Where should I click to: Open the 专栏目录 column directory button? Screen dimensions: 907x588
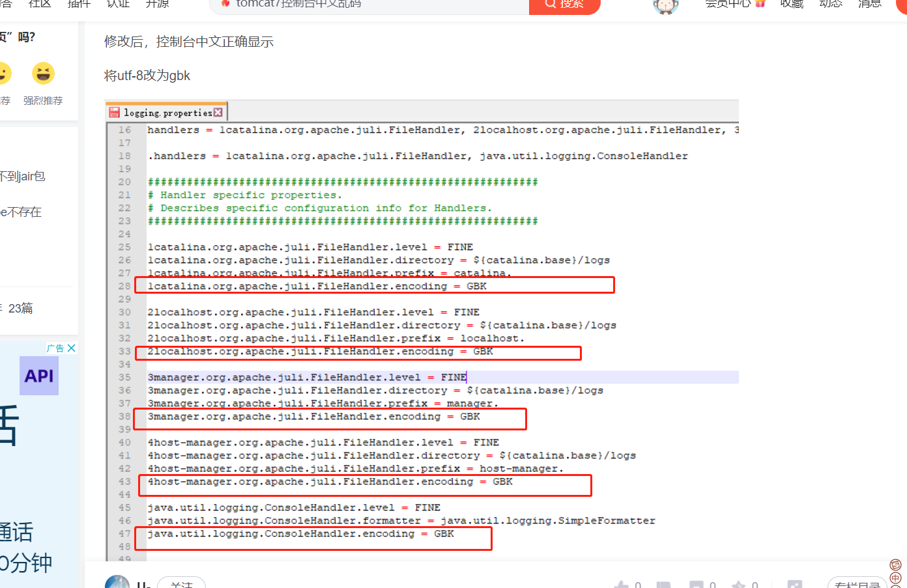857,583
